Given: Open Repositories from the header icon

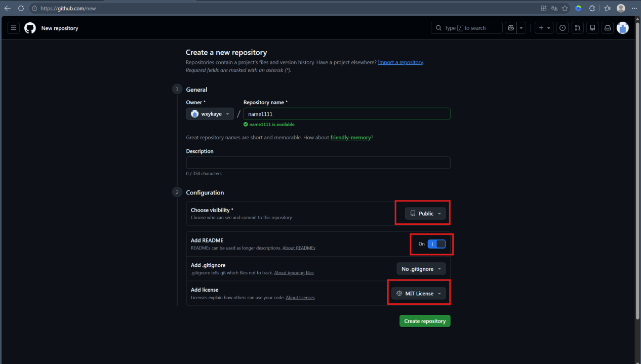Looking at the screenshot, I should 592,28.
